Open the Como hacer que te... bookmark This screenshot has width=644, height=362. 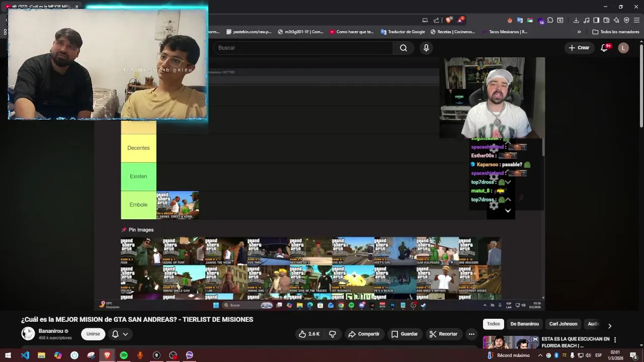pyautogui.click(x=351, y=32)
